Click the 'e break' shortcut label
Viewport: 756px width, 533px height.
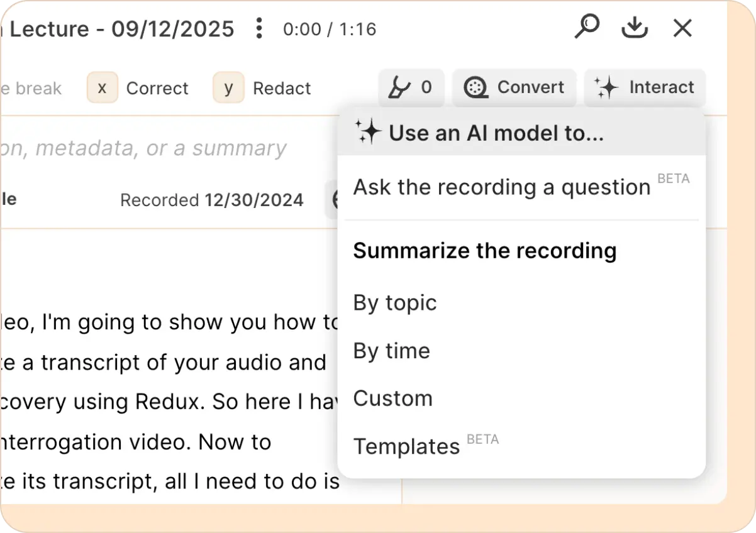pos(31,88)
